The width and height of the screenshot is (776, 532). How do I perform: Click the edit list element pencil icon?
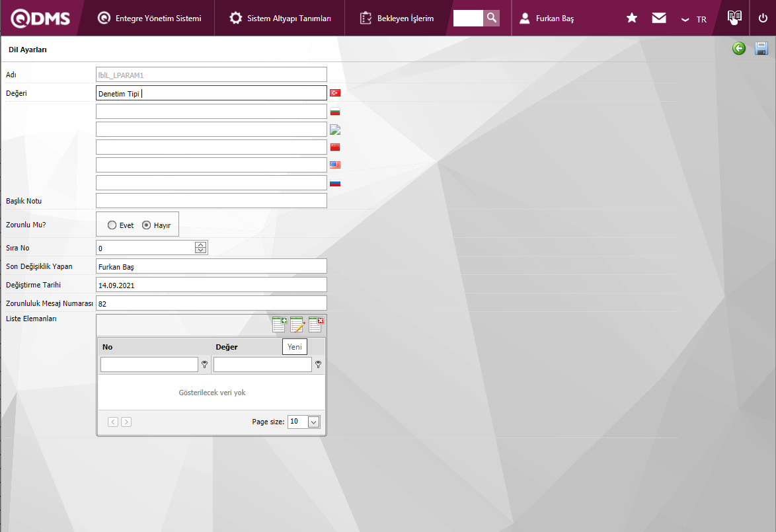click(297, 324)
